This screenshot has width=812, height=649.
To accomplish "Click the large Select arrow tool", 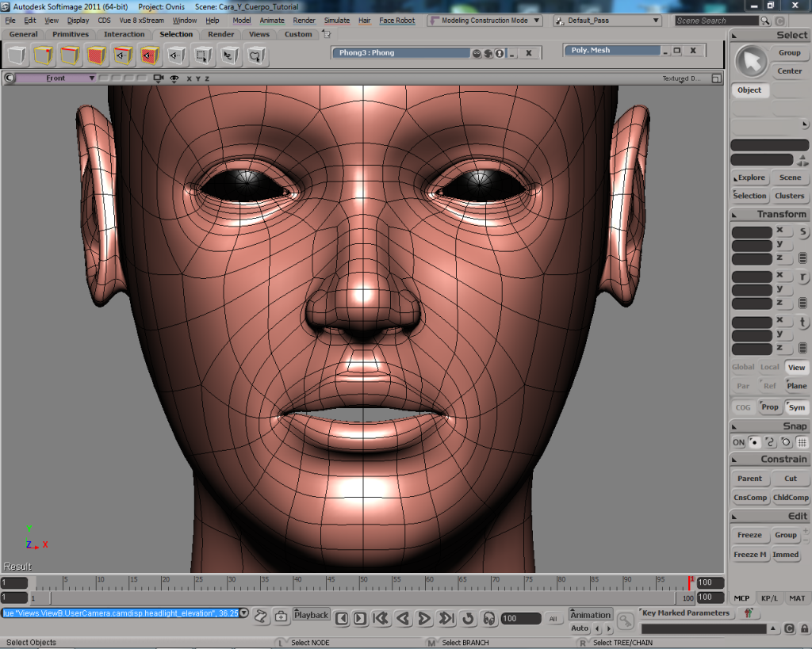I will point(750,61).
